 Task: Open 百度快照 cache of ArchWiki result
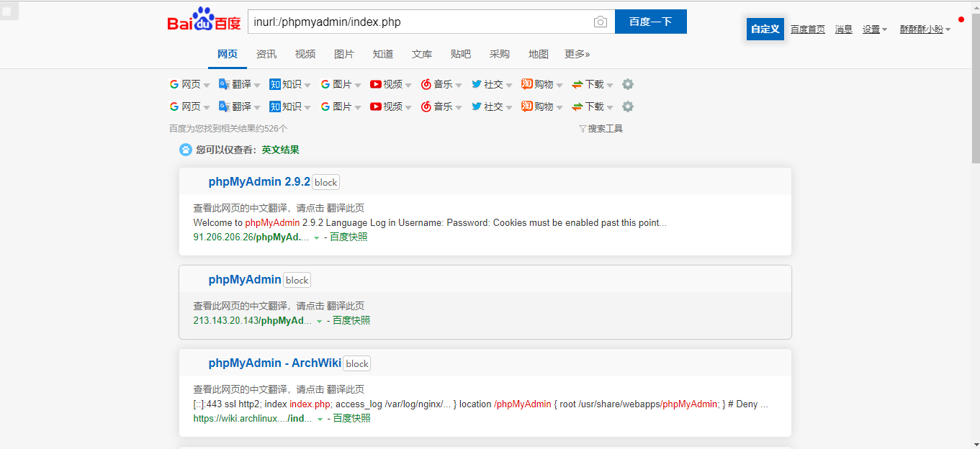[x=351, y=418]
